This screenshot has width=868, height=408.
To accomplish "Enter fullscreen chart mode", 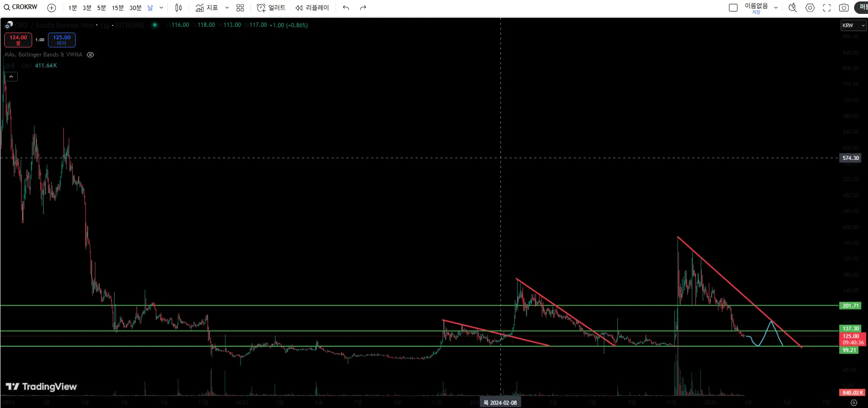I will [827, 8].
